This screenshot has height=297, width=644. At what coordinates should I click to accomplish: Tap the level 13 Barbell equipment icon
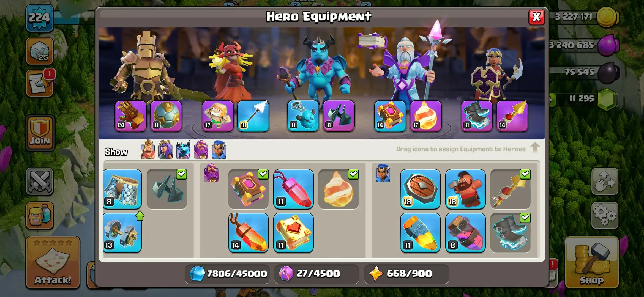pyautogui.click(x=122, y=233)
